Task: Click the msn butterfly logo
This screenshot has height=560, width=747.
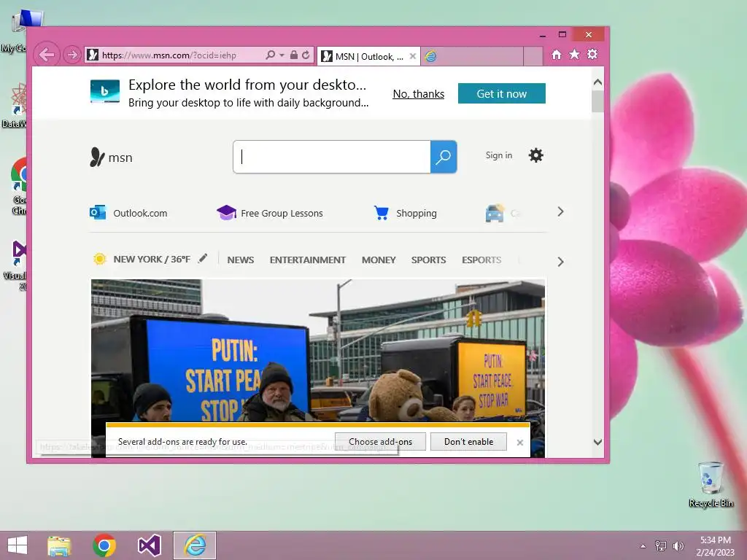Action: [111, 157]
